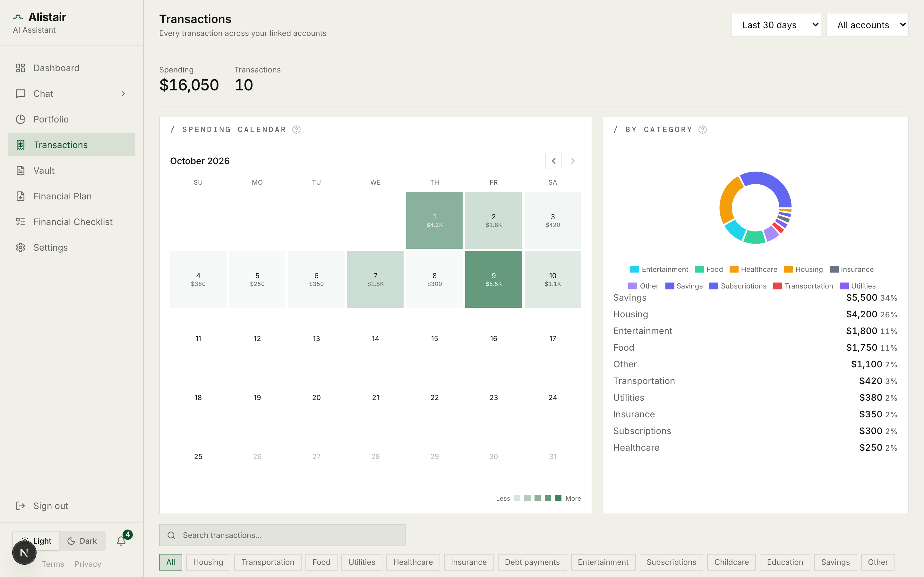Expand the Chat submenu chevron
Image resolution: width=924 pixels, height=577 pixels.
[123, 94]
